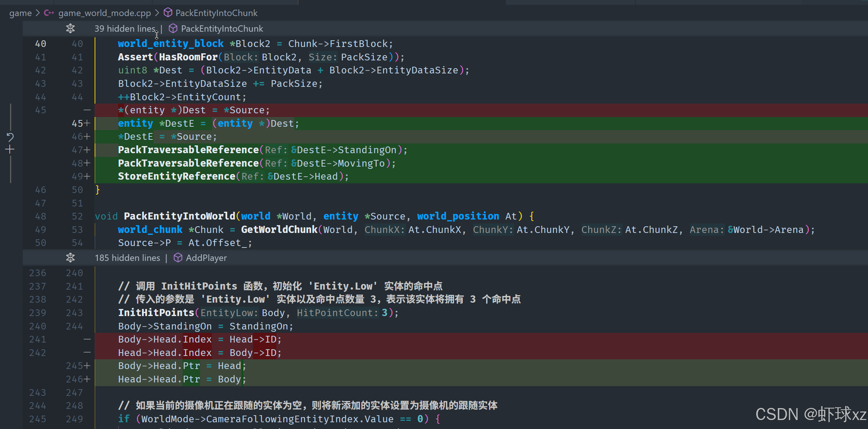Image resolution: width=868 pixels, height=429 pixels.
Task: Expand the 185 hidden lines region
Action: [x=127, y=258]
